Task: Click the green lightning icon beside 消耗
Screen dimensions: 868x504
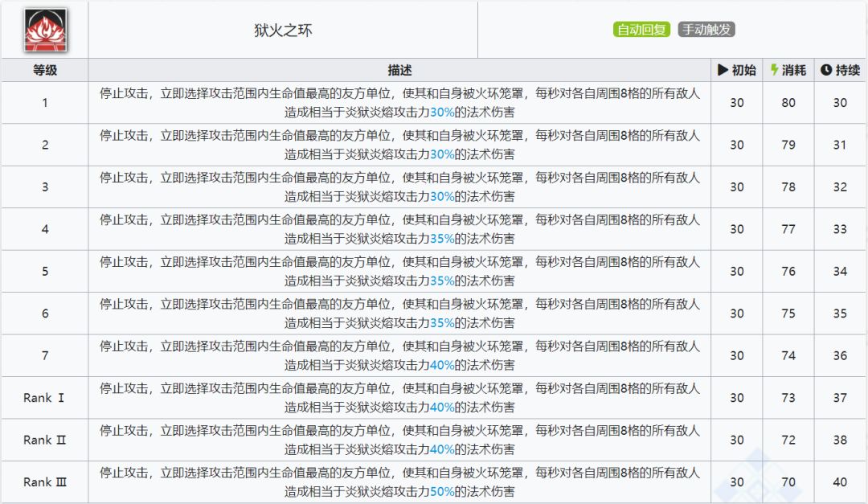Action: 774,70
